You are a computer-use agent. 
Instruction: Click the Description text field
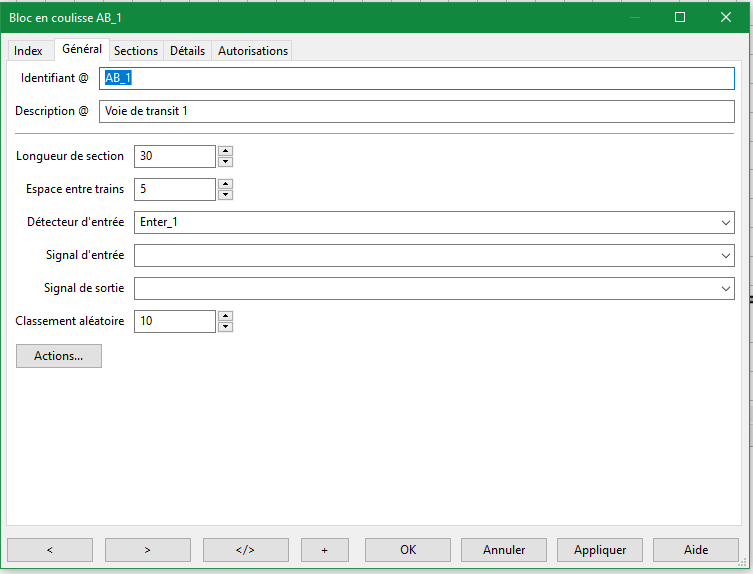(417, 111)
